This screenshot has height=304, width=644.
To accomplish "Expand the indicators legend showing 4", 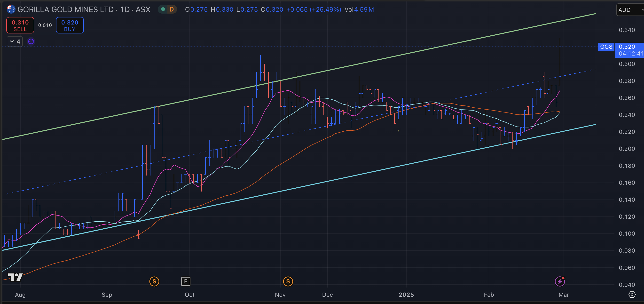I will pos(15,41).
